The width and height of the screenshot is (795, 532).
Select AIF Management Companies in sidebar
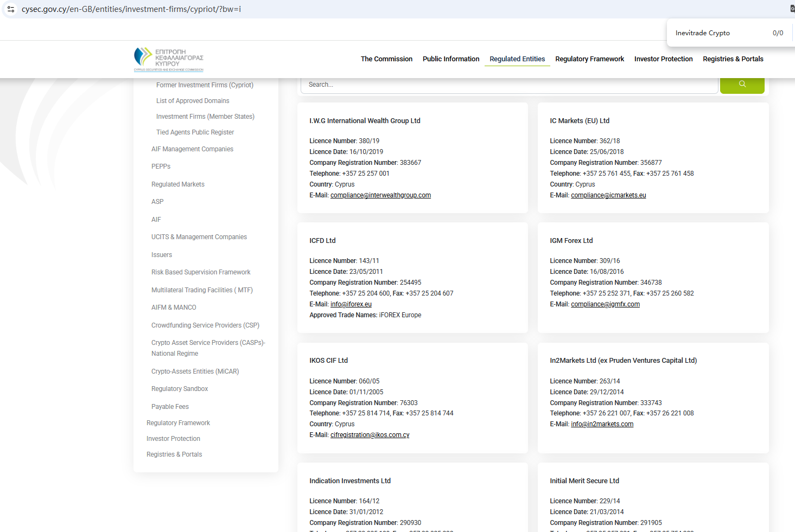[x=192, y=149]
